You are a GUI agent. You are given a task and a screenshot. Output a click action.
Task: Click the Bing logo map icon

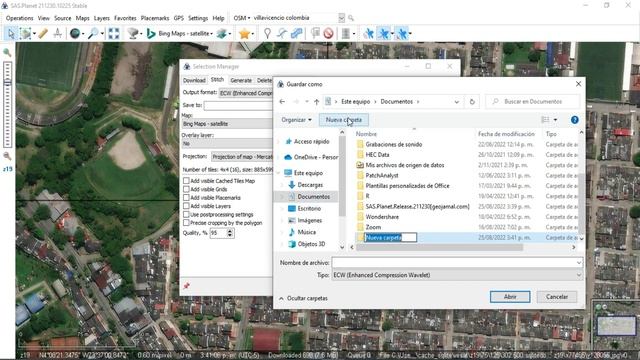(x=151, y=33)
